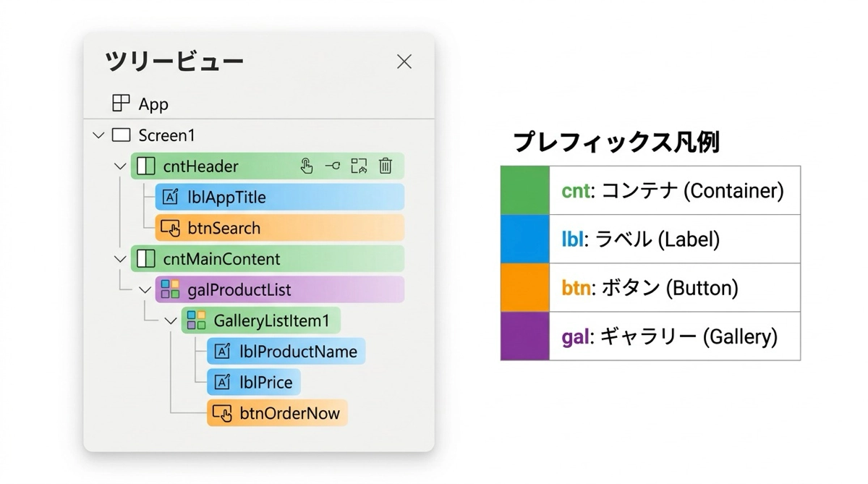868x484 pixels.
Task: Click the button icon beside btnSearch
Action: pyautogui.click(x=170, y=228)
